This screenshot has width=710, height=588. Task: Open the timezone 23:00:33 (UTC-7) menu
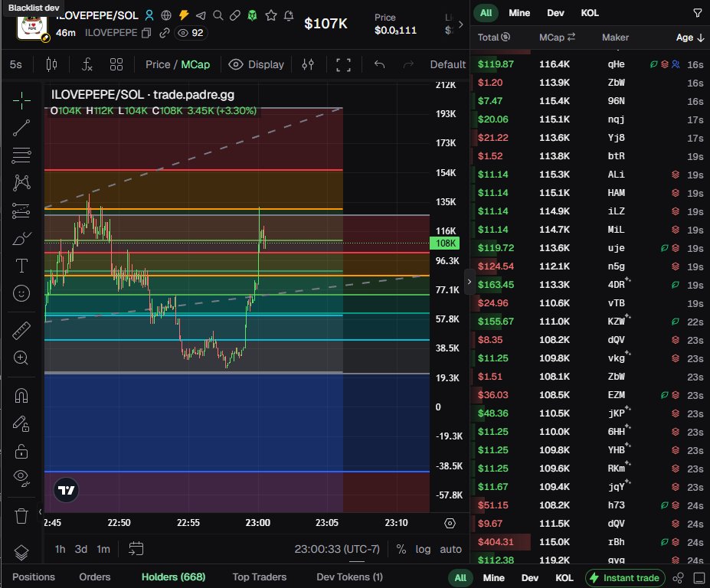(337, 549)
